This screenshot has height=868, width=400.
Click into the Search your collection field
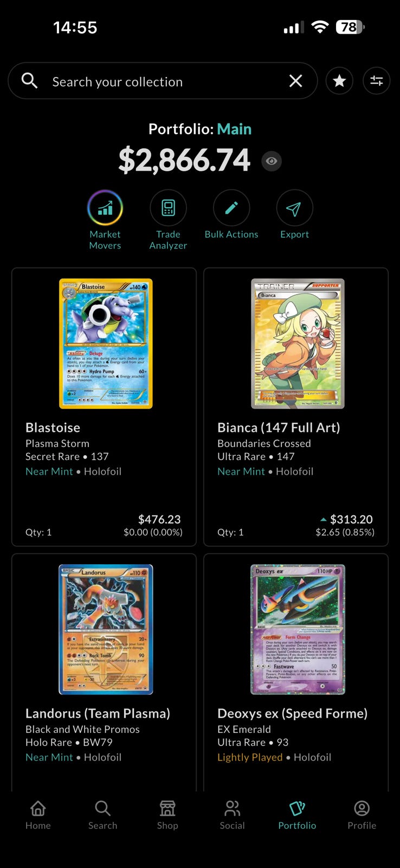click(163, 81)
